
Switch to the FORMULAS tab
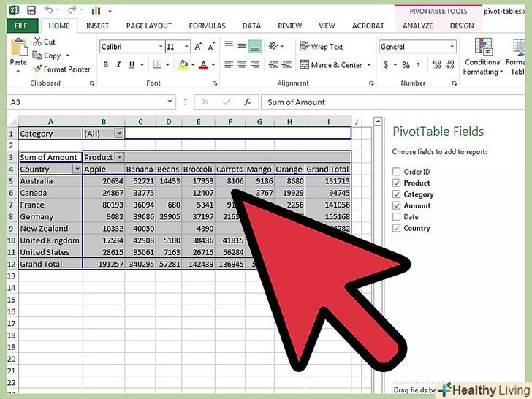click(x=207, y=26)
